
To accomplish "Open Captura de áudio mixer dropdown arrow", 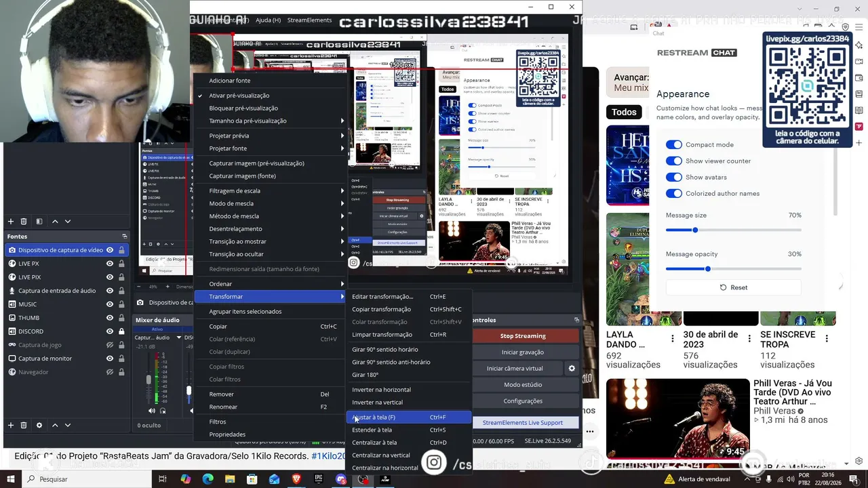I will [x=178, y=338].
